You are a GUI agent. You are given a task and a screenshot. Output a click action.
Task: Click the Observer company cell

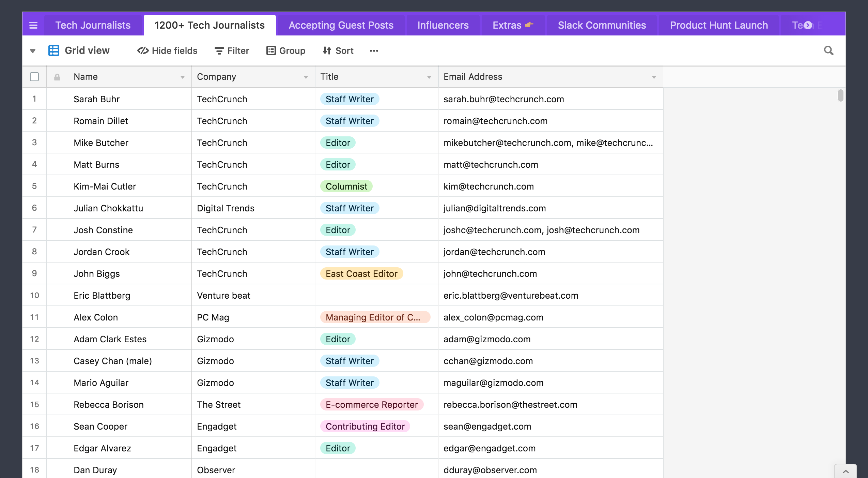[253, 469]
